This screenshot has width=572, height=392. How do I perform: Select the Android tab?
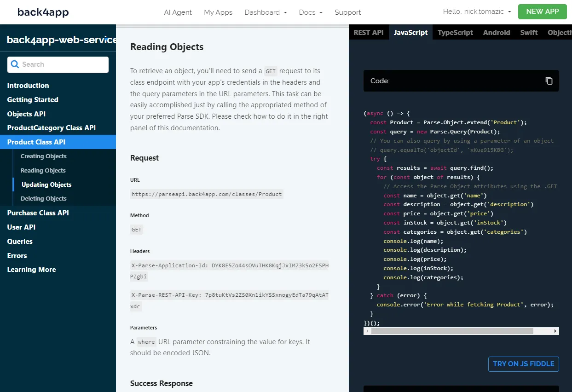click(496, 32)
